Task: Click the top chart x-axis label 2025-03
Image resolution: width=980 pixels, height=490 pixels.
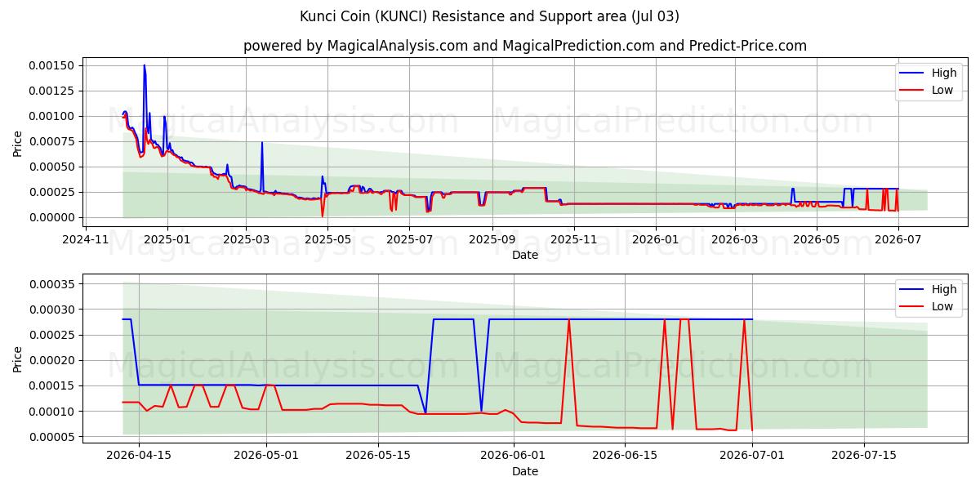Action: 246,239
